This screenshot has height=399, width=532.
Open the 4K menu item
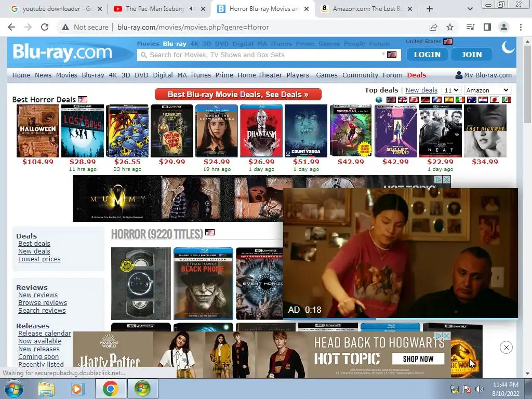point(113,75)
